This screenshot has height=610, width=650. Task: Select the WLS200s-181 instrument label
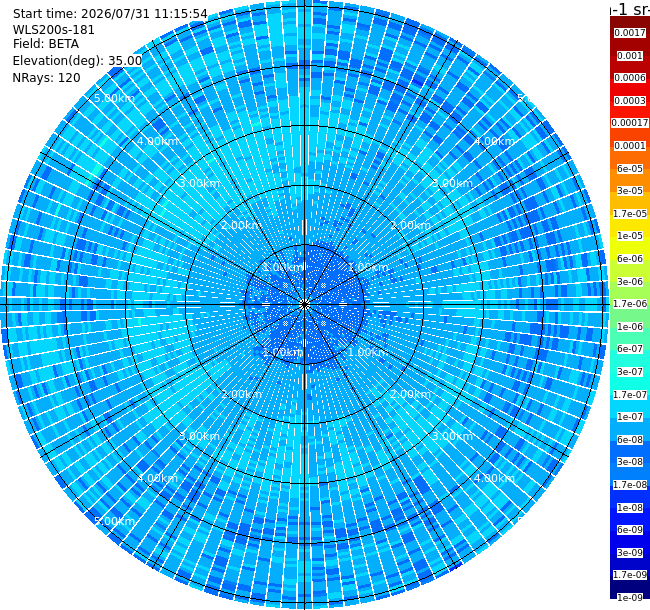tap(53, 30)
